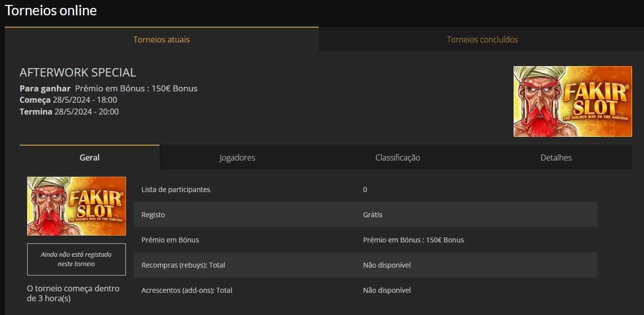Click the 'Termina 28/5/2024 - 20:00' line
This screenshot has height=315, width=644.
click(x=69, y=112)
